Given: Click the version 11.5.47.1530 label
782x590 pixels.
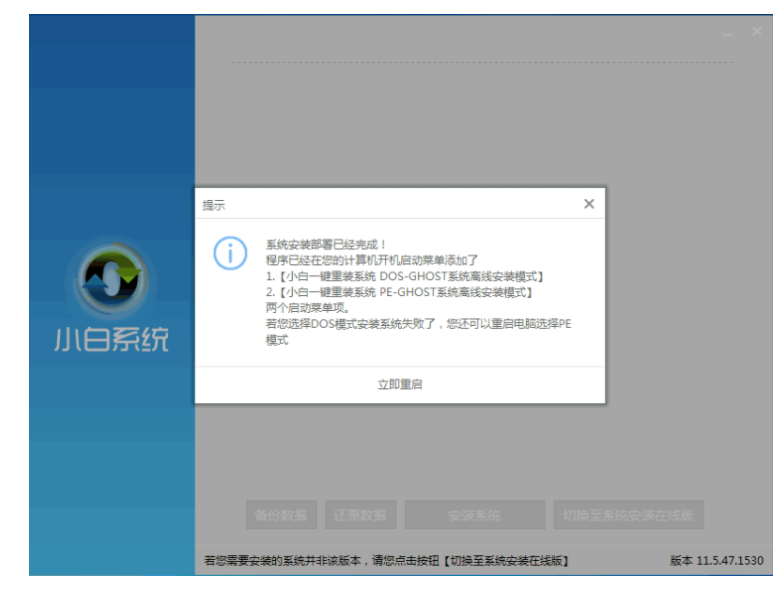Looking at the screenshot, I should click(x=716, y=561).
